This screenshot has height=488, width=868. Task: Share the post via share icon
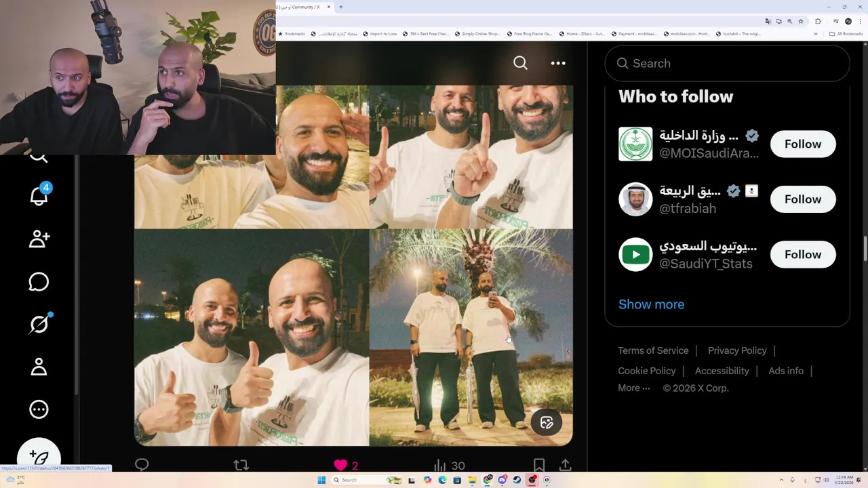click(565, 465)
